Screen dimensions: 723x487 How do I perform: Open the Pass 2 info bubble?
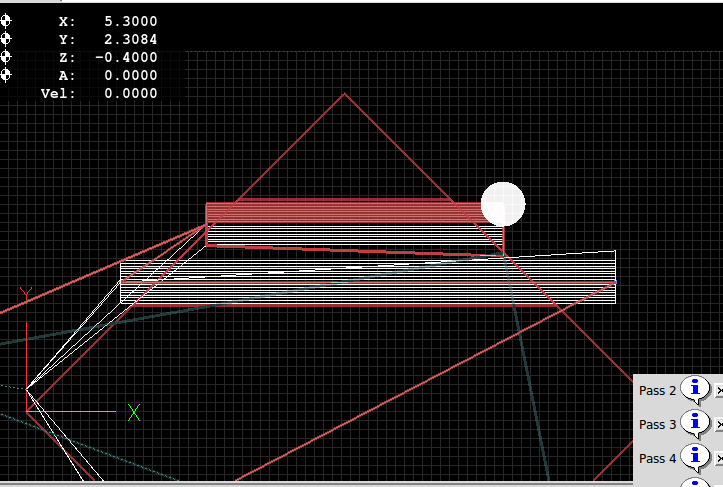[695, 390]
